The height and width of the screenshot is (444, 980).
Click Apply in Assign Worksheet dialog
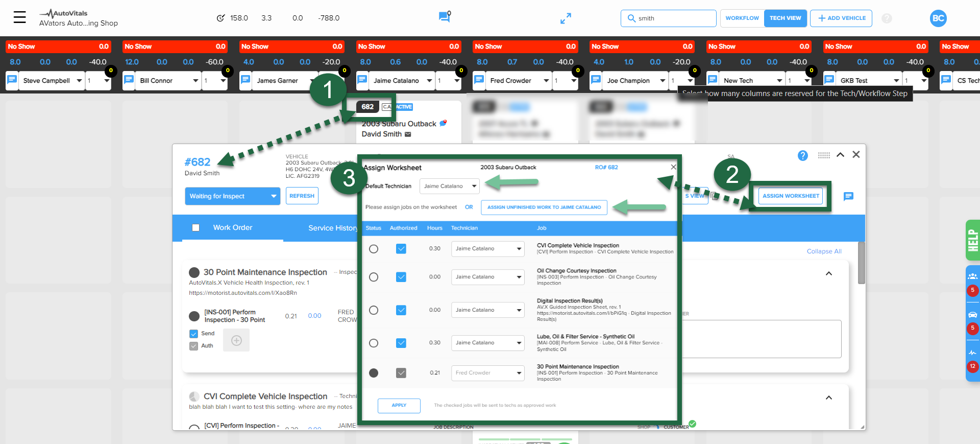tap(399, 405)
